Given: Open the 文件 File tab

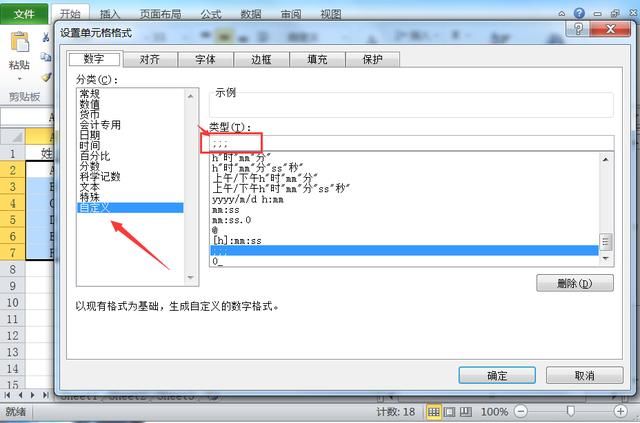Looking at the screenshot, I should [24, 14].
